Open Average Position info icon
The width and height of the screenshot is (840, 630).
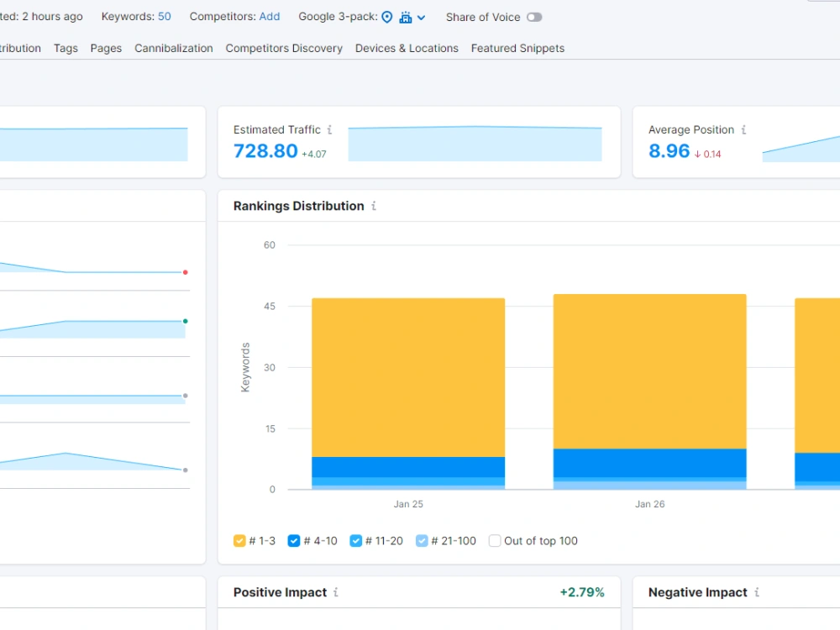pyautogui.click(x=743, y=129)
